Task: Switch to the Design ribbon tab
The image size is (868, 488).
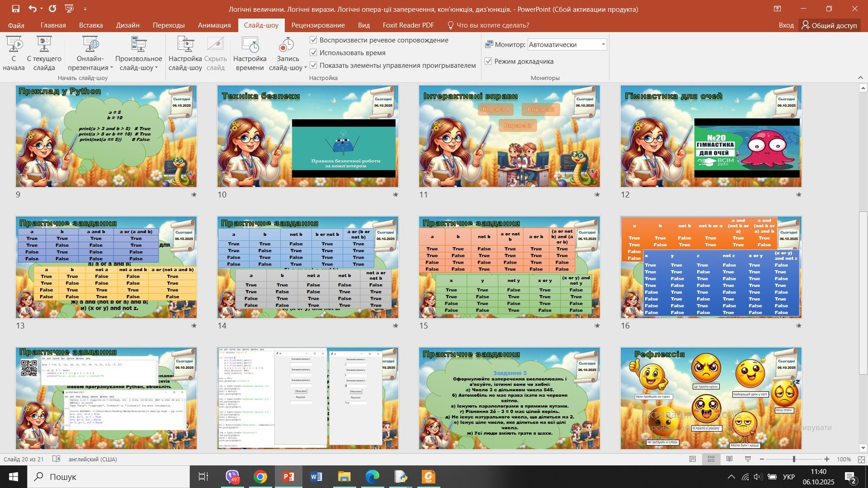Action: tap(127, 25)
